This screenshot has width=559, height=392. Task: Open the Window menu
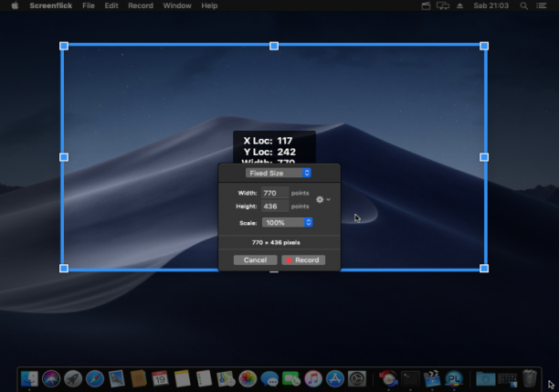(177, 5)
